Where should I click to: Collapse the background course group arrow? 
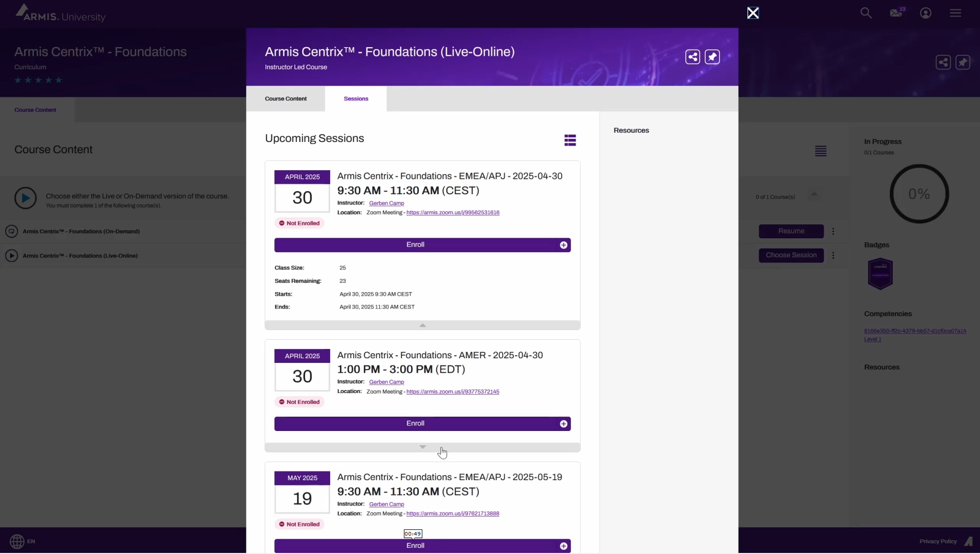814,194
